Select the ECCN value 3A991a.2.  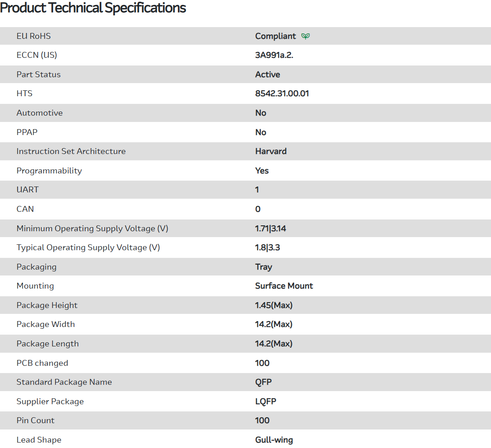pos(277,55)
